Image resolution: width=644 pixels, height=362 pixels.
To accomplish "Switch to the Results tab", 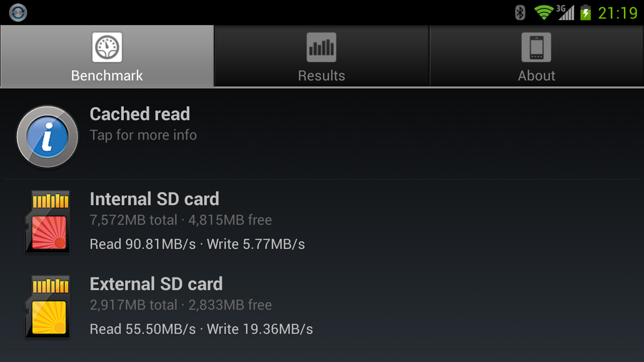I will pyautogui.click(x=322, y=56).
